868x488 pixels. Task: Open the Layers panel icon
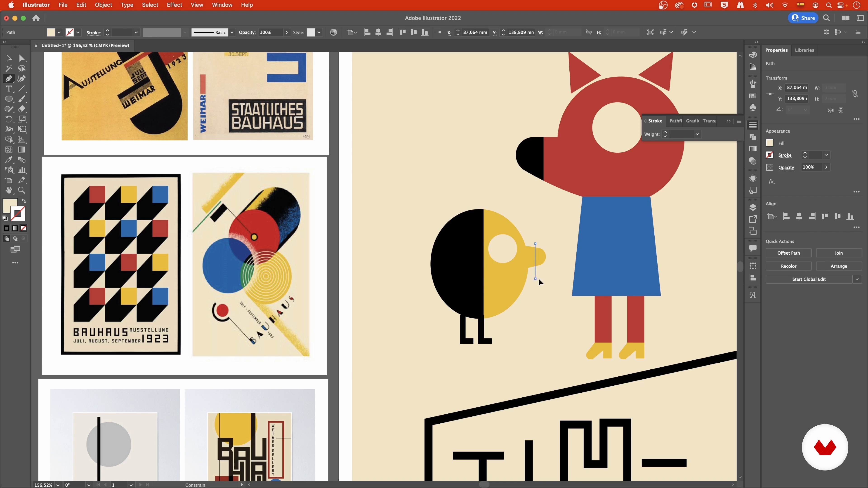tap(753, 207)
